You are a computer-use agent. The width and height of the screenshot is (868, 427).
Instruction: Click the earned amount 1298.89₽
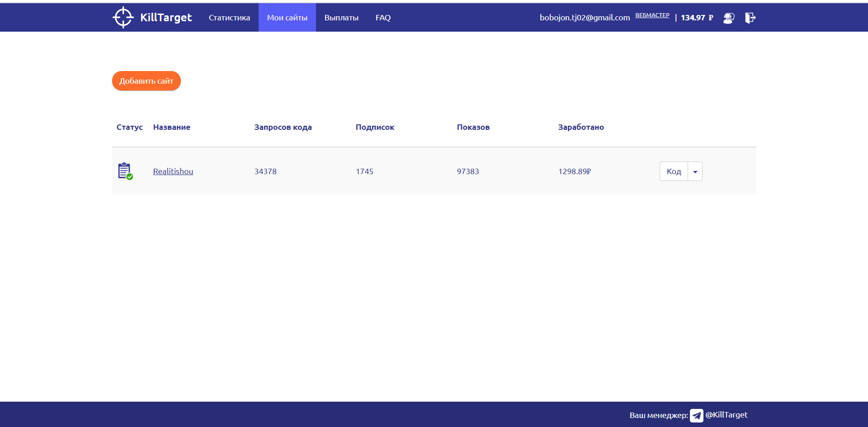tap(575, 171)
